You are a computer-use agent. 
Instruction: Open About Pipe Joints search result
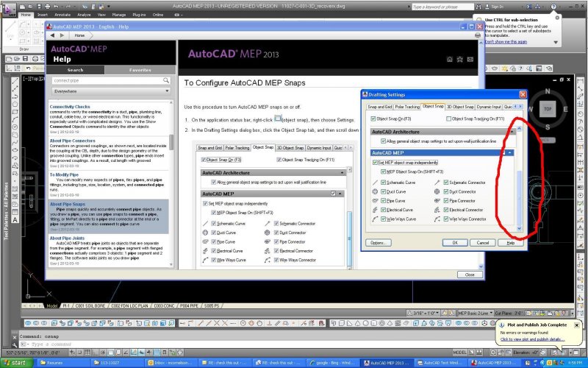point(67,238)
